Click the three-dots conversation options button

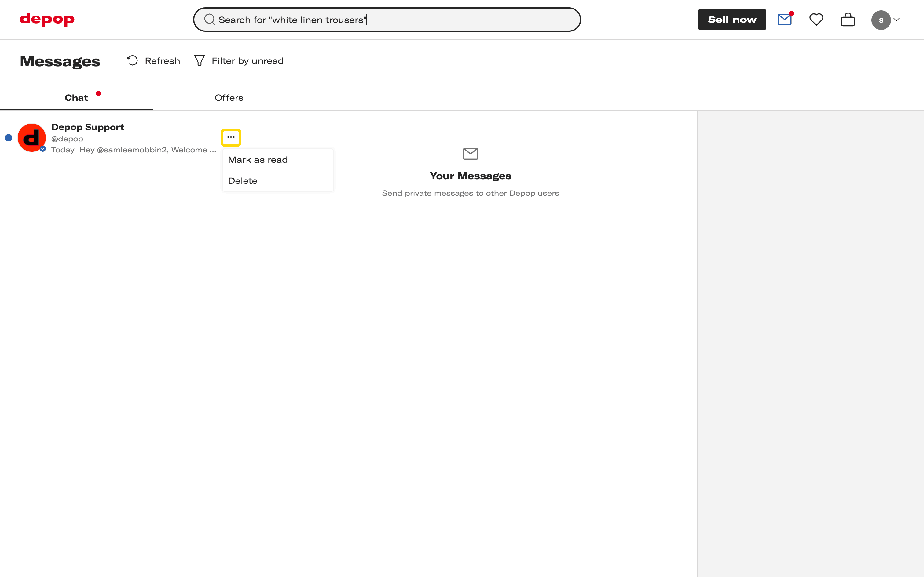click(231, 137)
